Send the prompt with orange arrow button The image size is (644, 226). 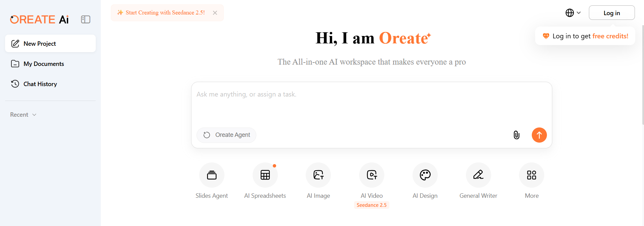pyautogui.click(x=539, y=135)
